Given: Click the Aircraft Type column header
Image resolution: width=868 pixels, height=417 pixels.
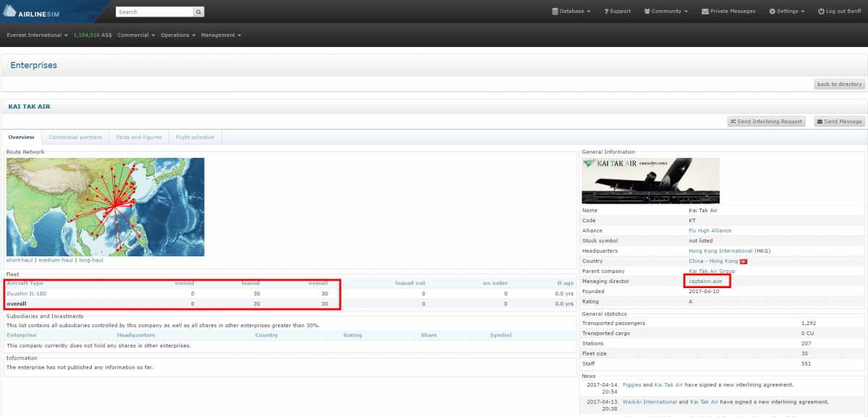Looking at the screenshot, I should [x=25, y=283].
